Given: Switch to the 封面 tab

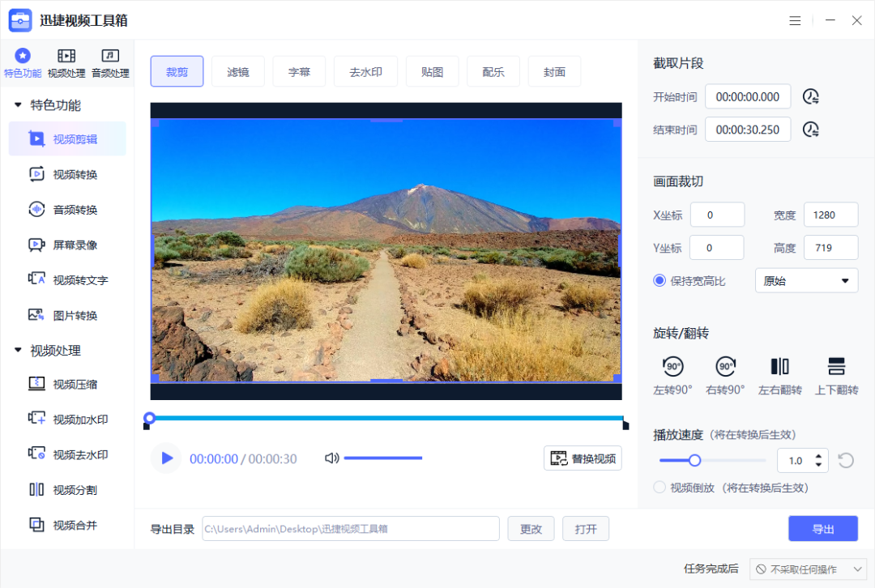Looking at the screenshot, I should 554,71.
